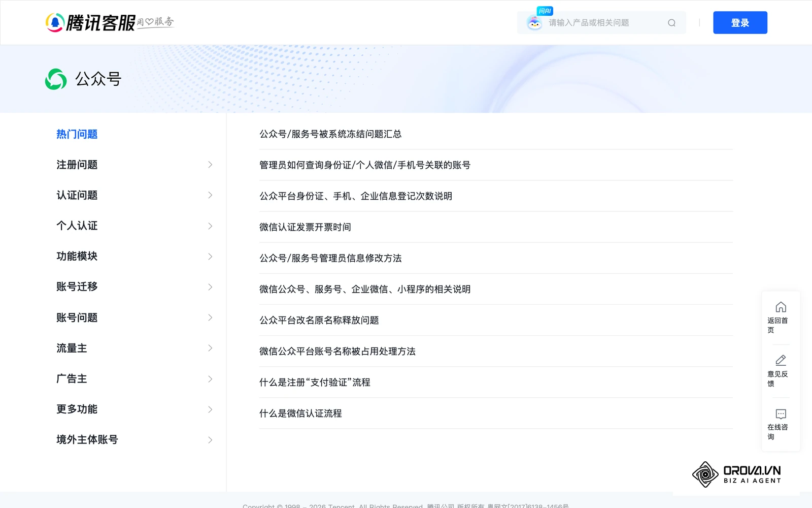This screenshot has width=812, height=508.
Task: Expand 更多功能 using its chevron arrow
Action: click(210, 409)
